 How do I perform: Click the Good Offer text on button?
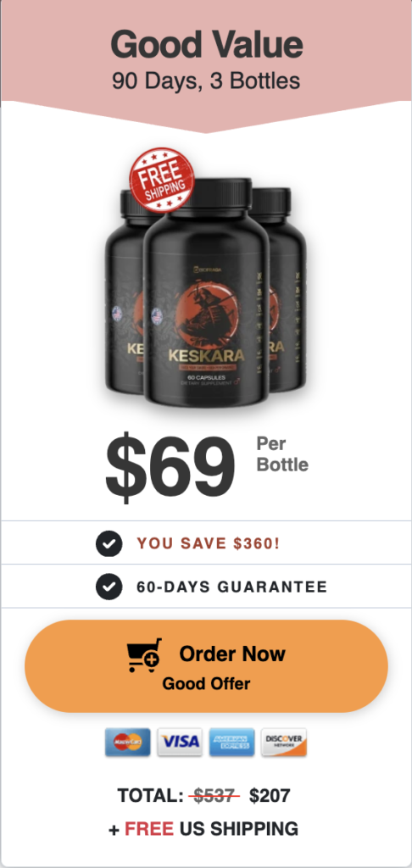206,684
